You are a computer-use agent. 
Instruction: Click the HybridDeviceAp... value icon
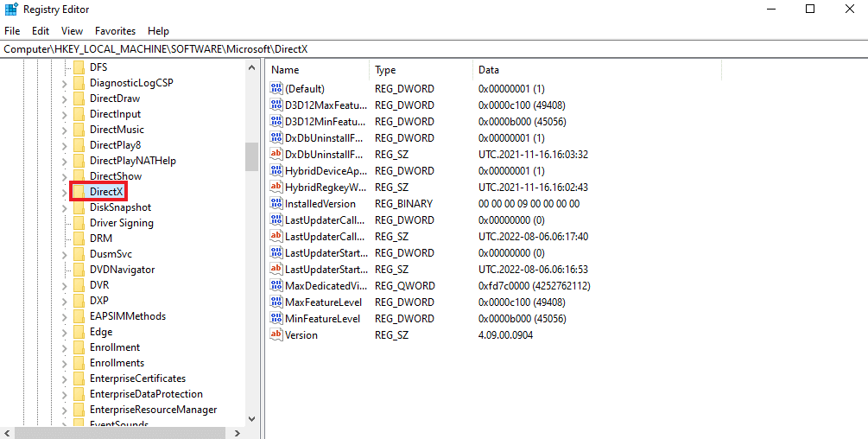[x=276, y=170]
